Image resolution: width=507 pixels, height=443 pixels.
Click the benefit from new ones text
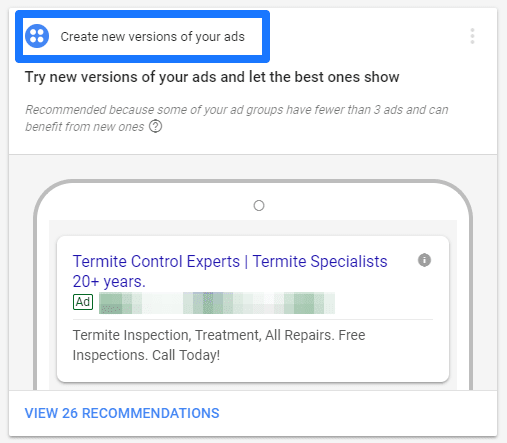tap(85, 127)
